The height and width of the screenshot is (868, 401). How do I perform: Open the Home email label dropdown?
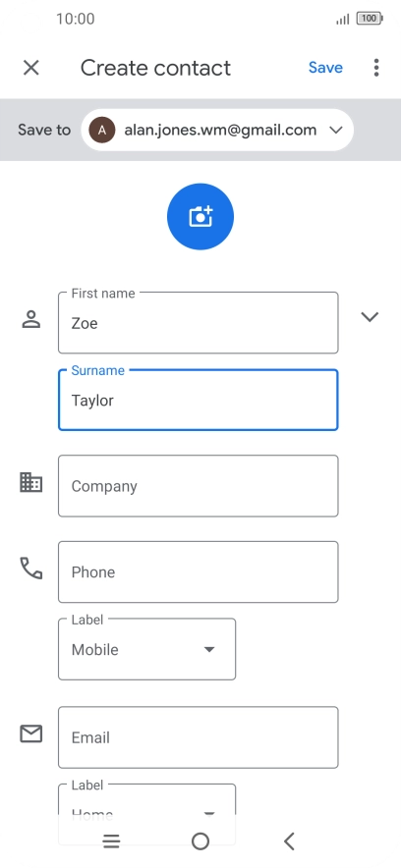tap(146, 802)
